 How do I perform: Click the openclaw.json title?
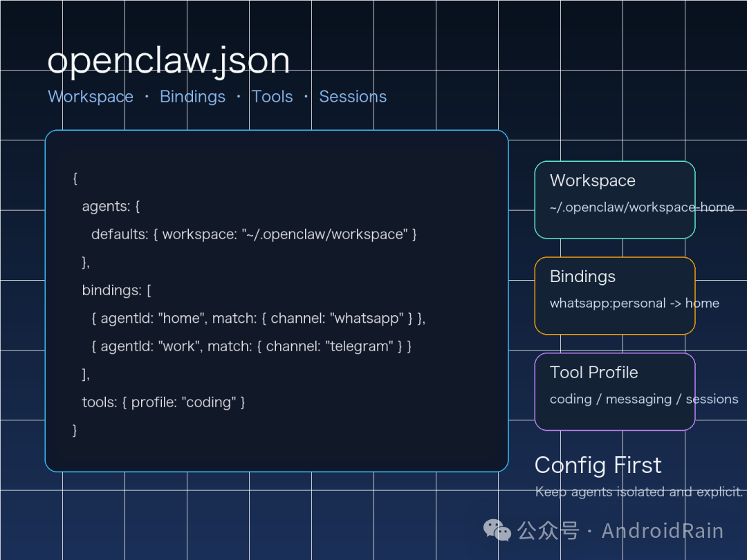tap(168, 61)
